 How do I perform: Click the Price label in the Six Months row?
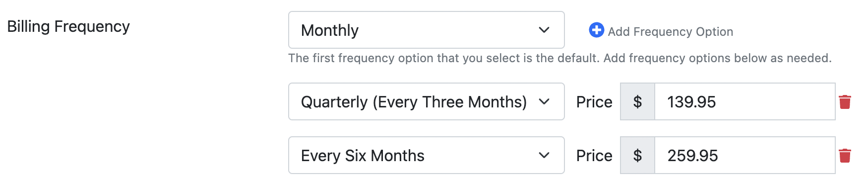[x=594, y=156]
